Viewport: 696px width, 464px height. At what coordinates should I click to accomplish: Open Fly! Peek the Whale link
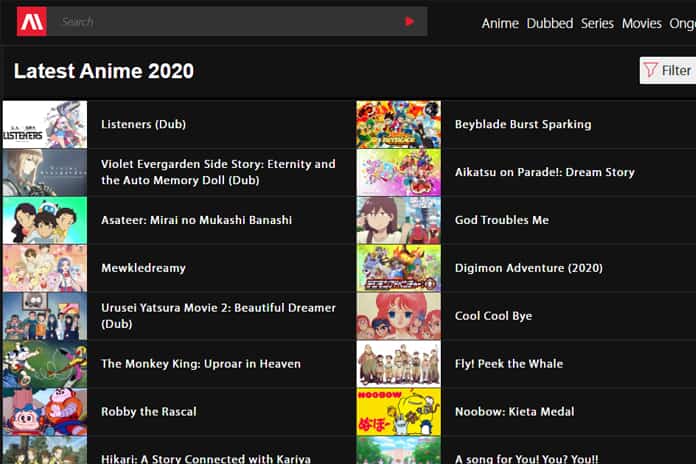[509, 364]
